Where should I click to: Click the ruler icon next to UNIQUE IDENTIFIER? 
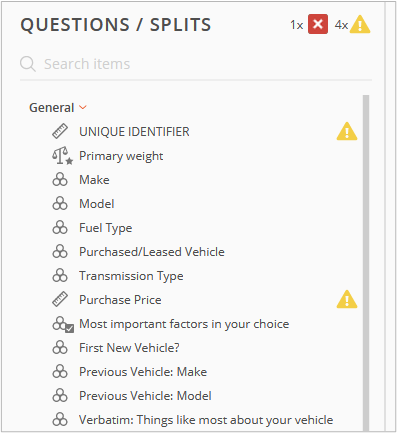60,131
